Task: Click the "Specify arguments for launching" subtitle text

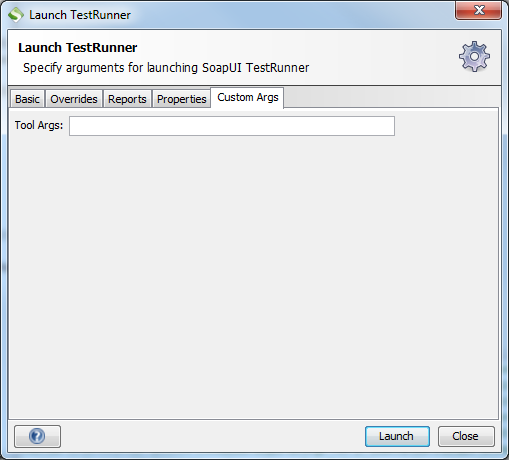Action: point(111,68)
